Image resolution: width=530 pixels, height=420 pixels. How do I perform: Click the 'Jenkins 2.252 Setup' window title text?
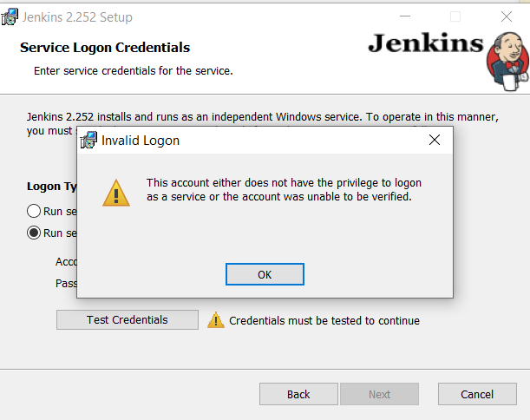(x=77, y=16)
